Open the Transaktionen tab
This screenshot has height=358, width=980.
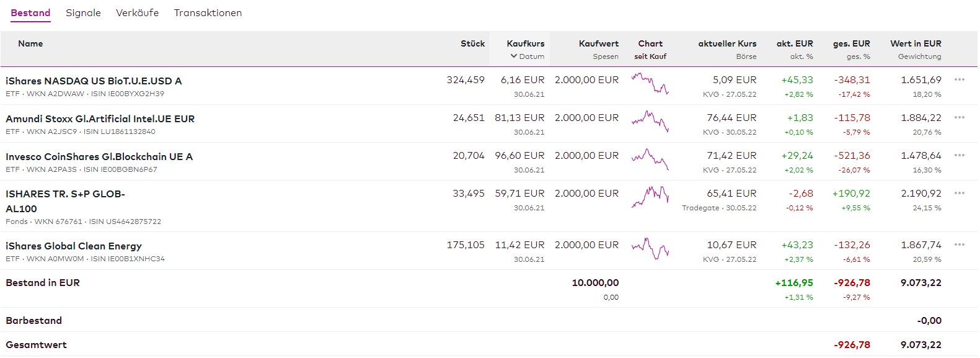pos(208,13)
